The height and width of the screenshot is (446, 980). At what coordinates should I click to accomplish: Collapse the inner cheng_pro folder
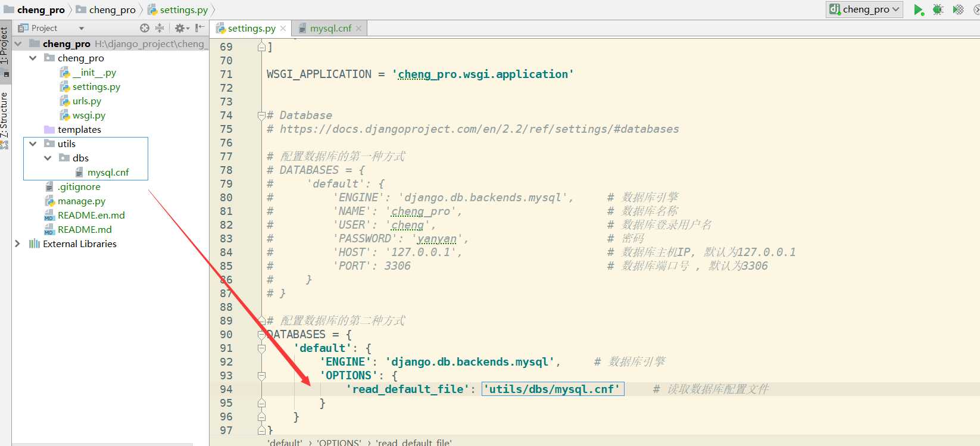(33, 58)
